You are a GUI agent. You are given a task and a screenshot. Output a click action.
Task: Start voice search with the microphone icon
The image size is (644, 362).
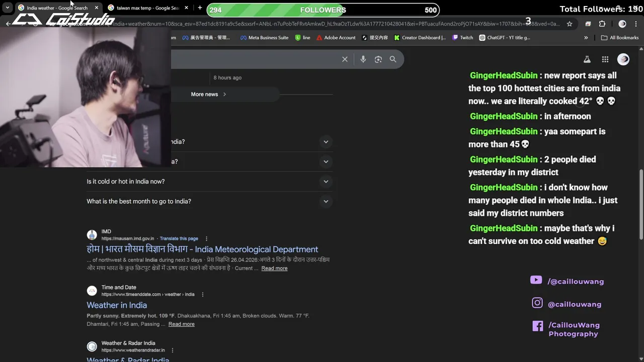pyautogui.click(x=363, y=59)
